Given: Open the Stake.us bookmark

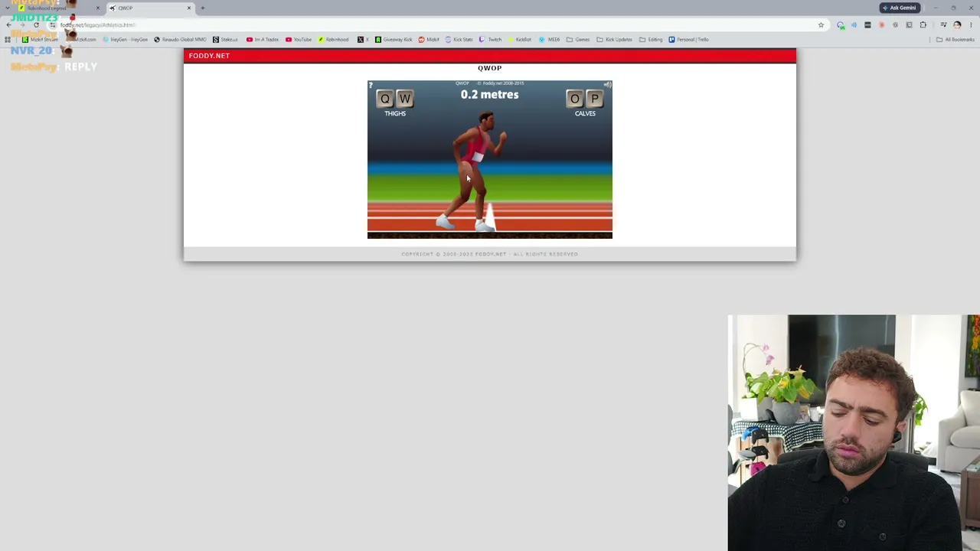Looking at the screenshot, I should point(226,40).
